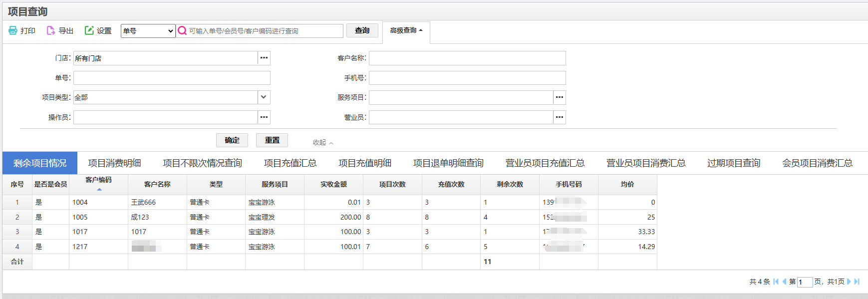Click the page number input box
Screen dimensions: 868x299
pos(805,282)
